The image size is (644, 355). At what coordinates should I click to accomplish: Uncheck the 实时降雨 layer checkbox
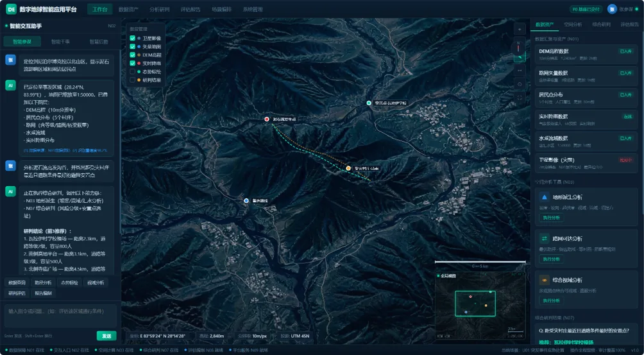132,64
